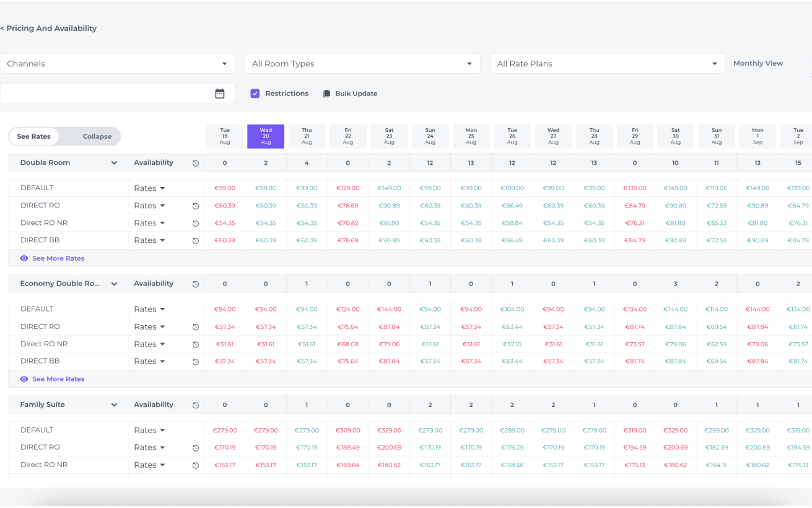Select the Thu 21 Aug date column
Image resolution: width=812 pixels, height=508 pixels.
point(307,136)
